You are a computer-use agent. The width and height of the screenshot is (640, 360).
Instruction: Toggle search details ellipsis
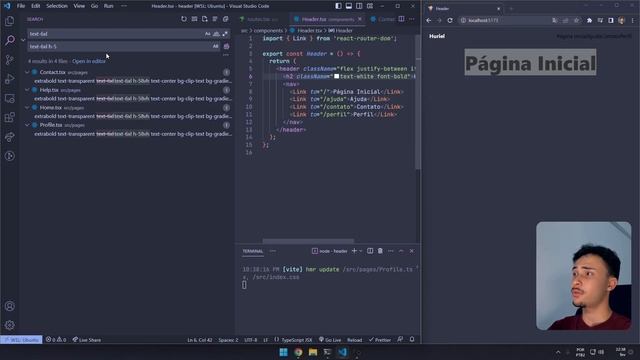click(x=226, y=55)
